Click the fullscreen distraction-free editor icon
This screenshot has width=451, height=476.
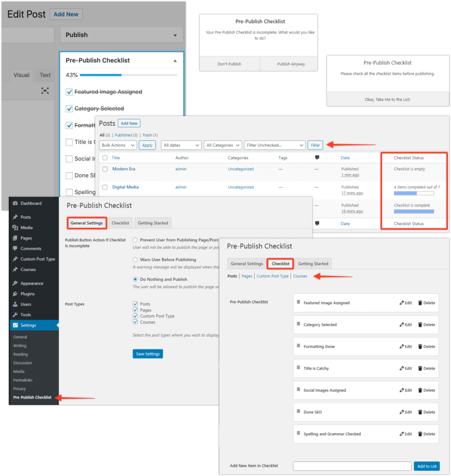pyautogui.click(x=45, y=91)
